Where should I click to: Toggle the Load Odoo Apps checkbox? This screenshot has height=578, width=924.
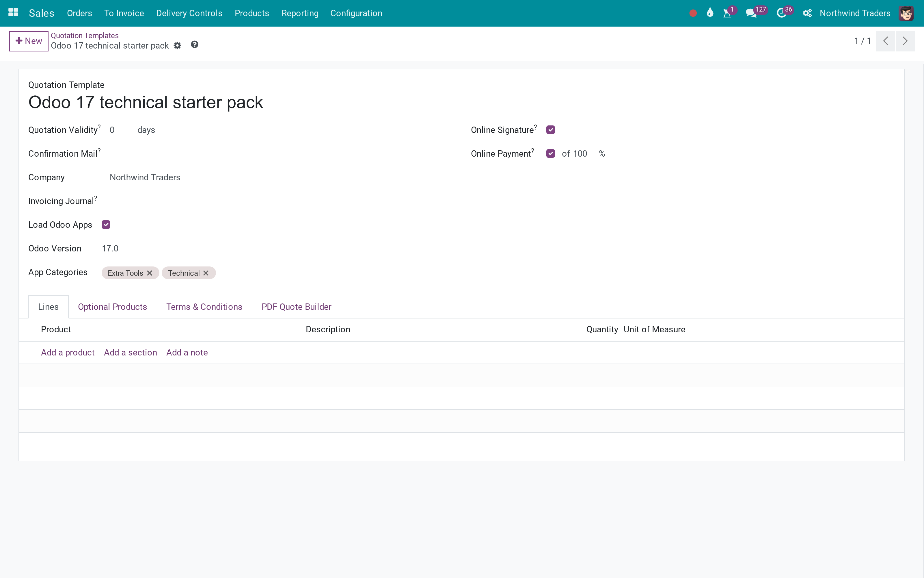tap(106, 225)
